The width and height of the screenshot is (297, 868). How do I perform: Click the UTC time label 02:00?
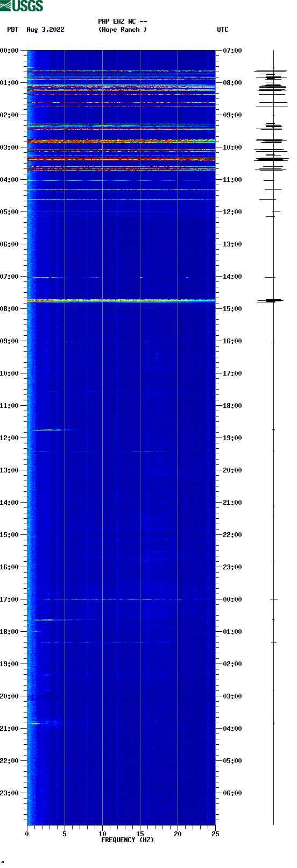[232, 664]
